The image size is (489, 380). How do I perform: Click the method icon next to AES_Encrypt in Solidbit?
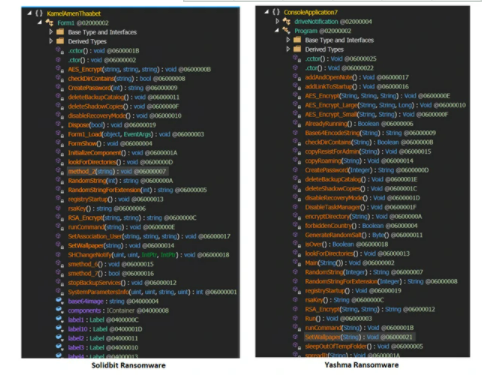pos(60,69)
